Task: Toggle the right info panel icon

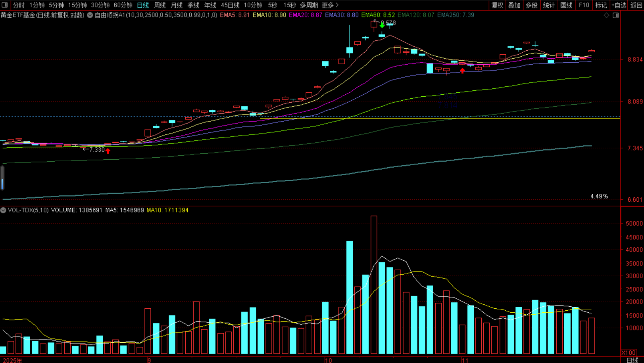Action: (616, 15)
